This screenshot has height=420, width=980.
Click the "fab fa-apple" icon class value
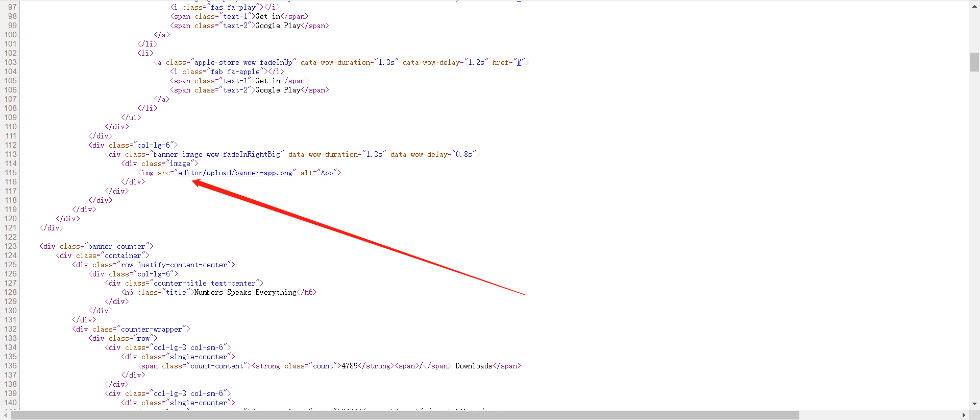[x=235, y=72]
